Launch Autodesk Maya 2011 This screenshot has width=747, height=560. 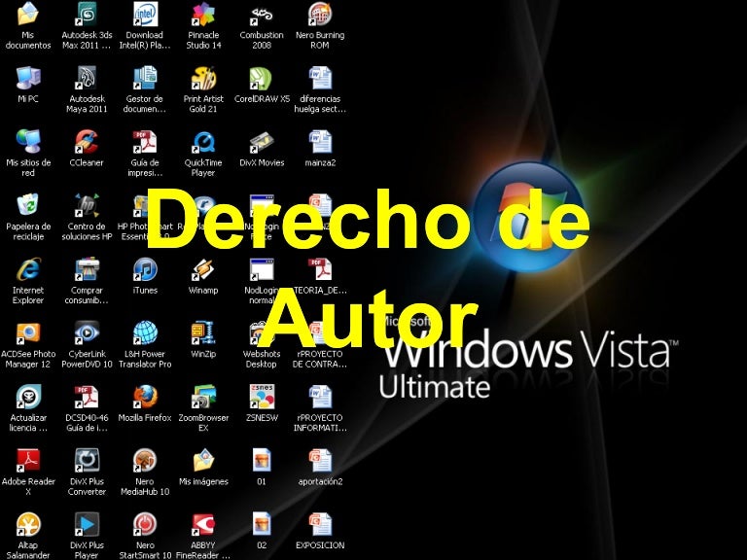click(x=87, y=78)
